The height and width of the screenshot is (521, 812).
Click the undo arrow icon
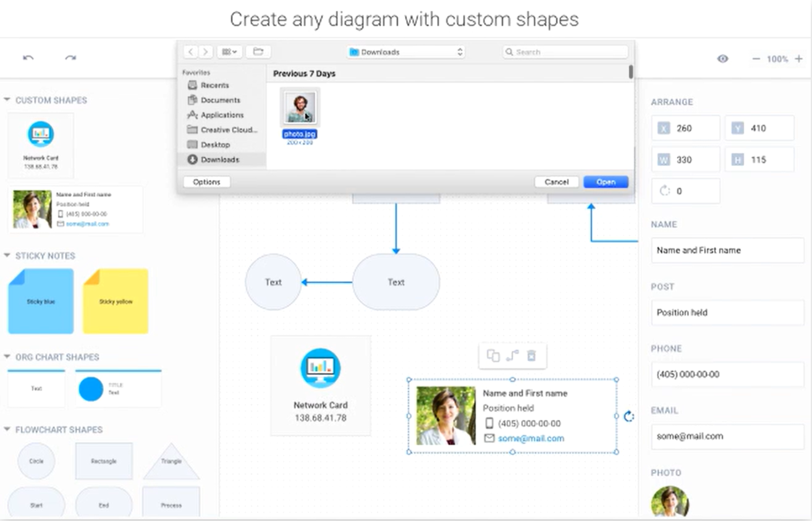point(28,58)
